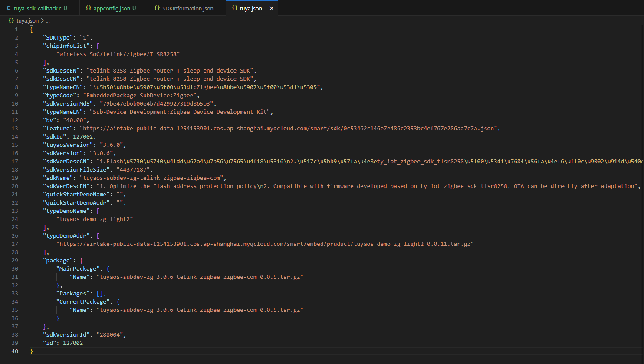This screenshot has width=644, height=364.
Task: Click the "sdkDescEN" key
Action: coord(61,70)
